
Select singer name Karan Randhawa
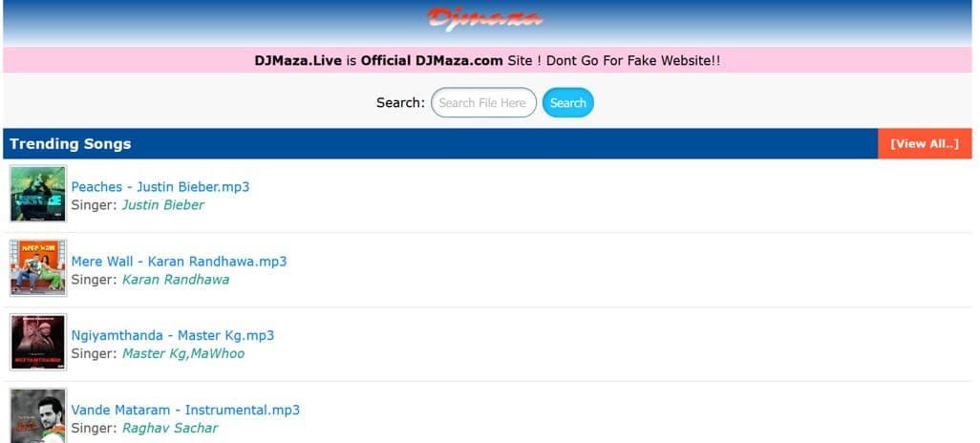(x=176, y=280)
